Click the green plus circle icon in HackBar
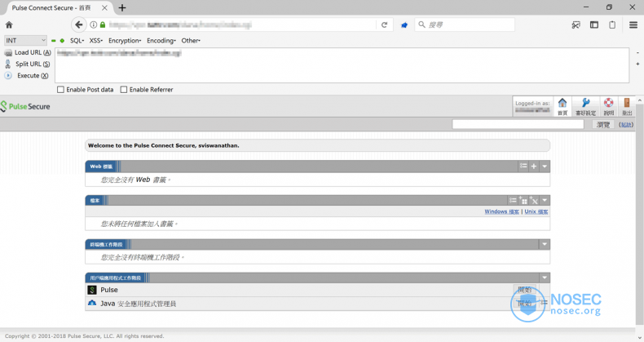 tap(62, 41)
